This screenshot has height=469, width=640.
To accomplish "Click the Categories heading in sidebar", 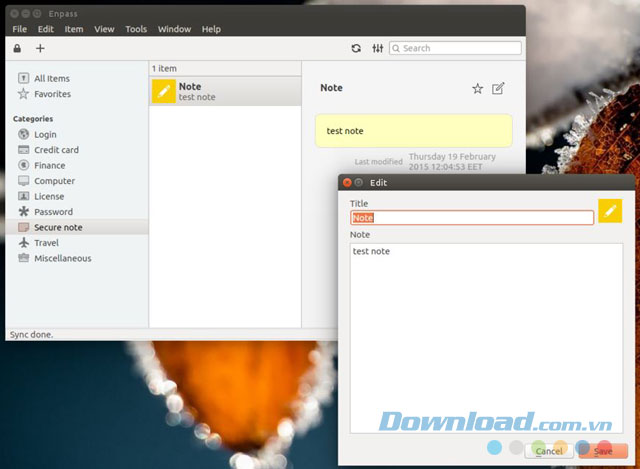I will click(x=33, y=119).
